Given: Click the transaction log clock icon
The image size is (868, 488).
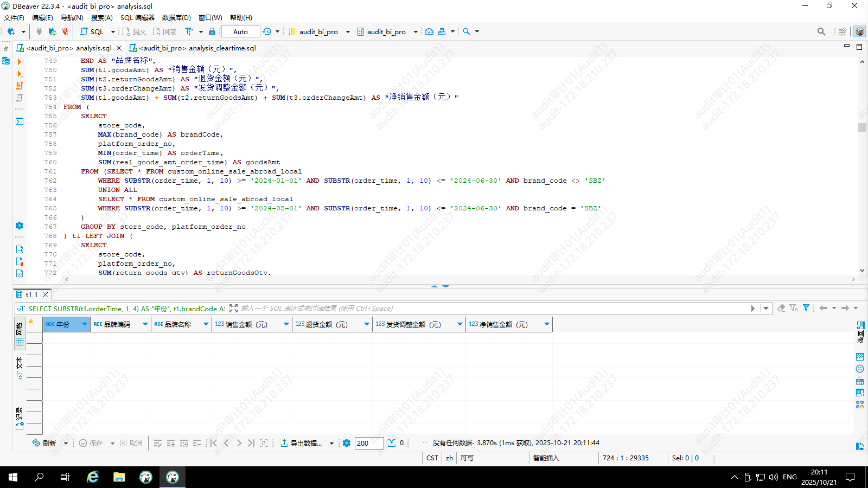Looking at the screenshot, I should (x=267, y=31).
